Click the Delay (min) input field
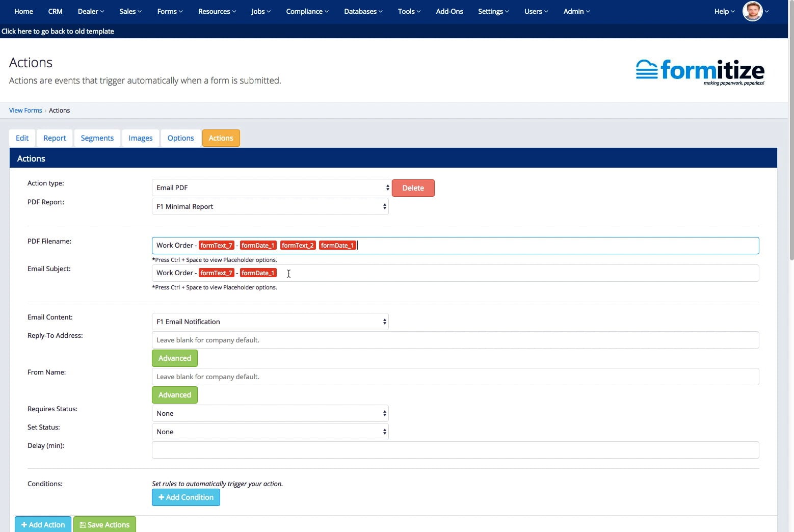 tap(455, 450)
